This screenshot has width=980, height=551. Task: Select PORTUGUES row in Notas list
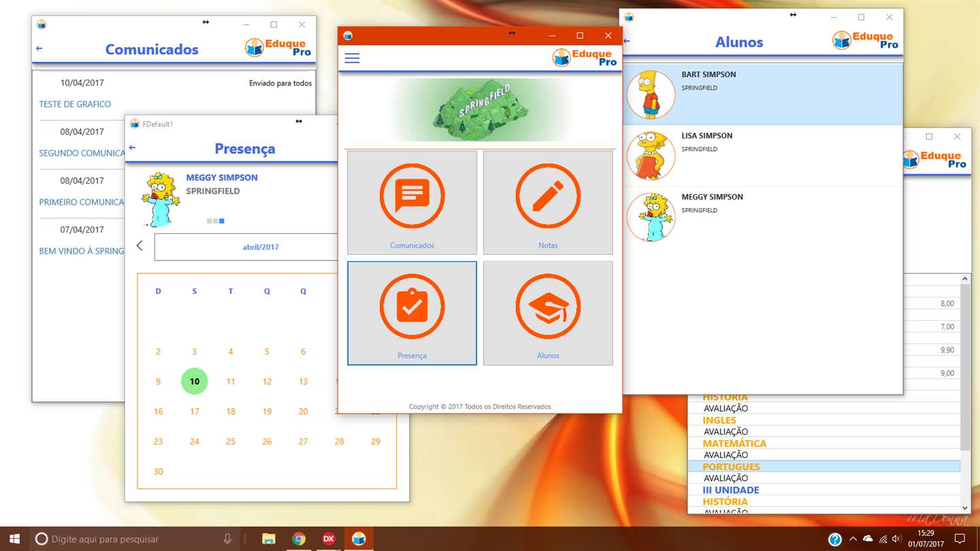[x=824, y=467]
